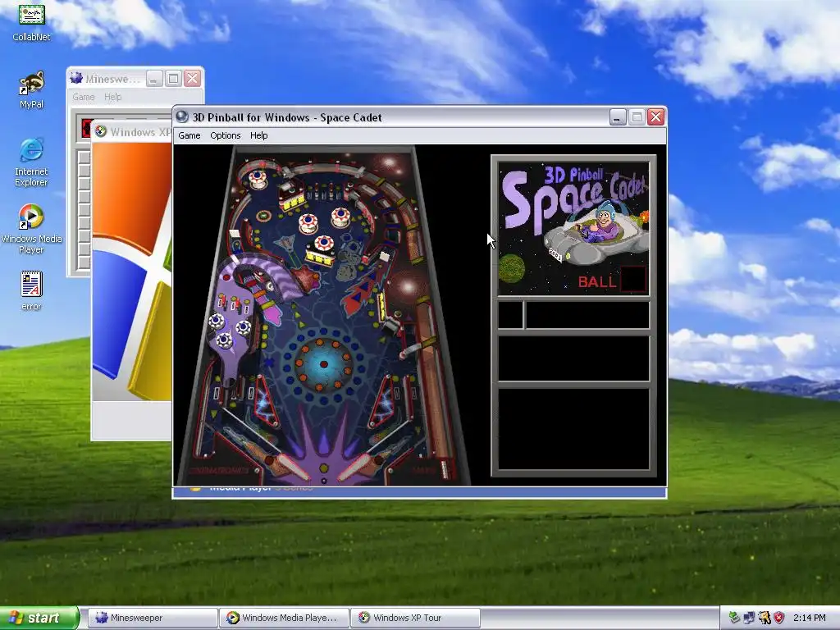Close the 3D Pinball window
The width and height of the screenshot is (840, 630).
[655, 116]
